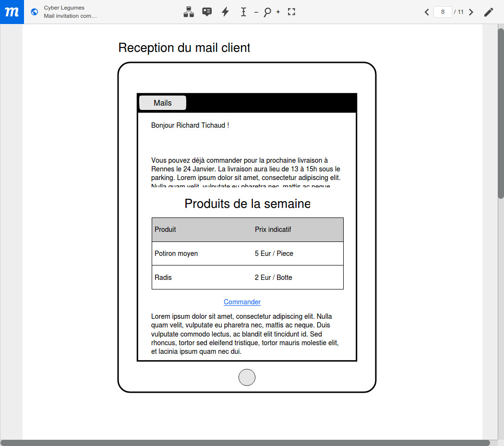Click the Moqups logo icon
Screen dimensions: 504x446
(12, 12)
